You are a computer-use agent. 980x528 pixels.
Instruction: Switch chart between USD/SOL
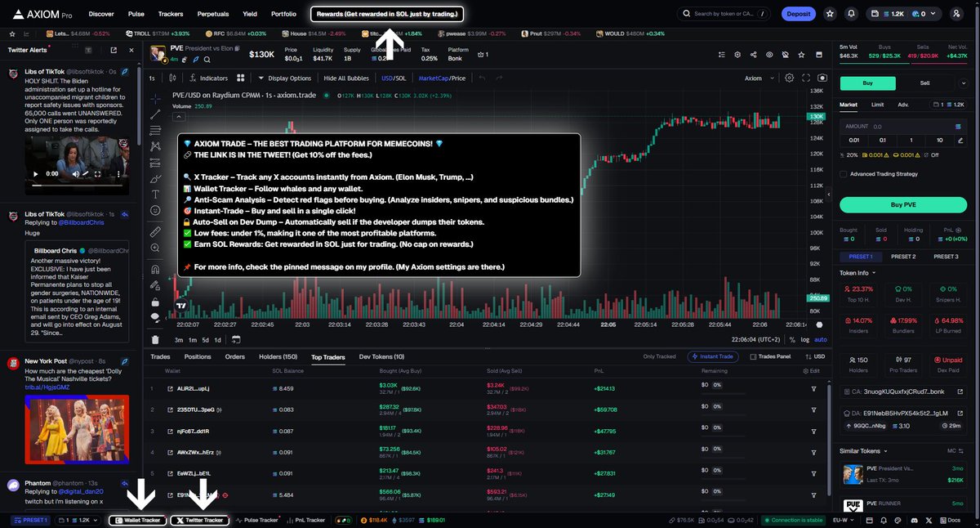click(394, 78)
